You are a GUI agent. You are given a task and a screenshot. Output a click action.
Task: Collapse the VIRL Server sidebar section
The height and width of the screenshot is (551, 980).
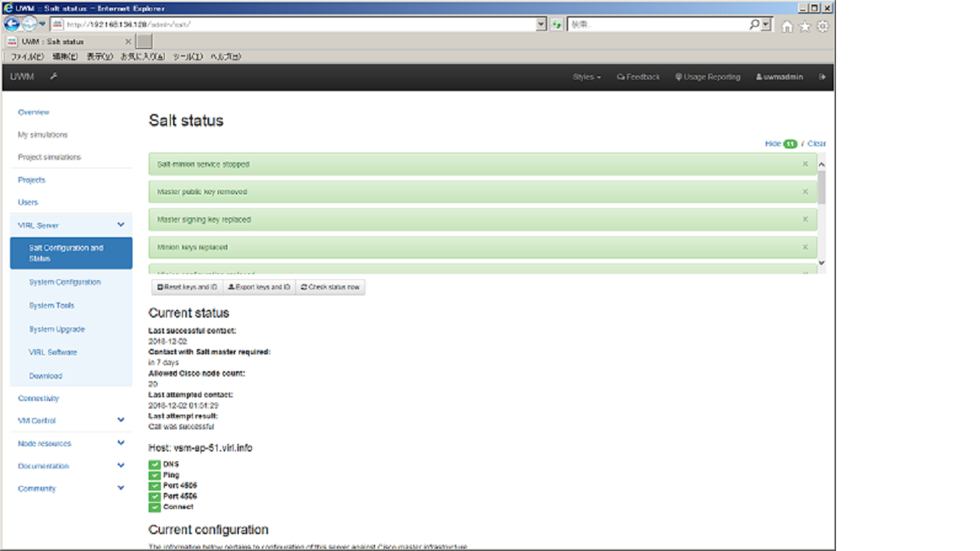(120, 225)
